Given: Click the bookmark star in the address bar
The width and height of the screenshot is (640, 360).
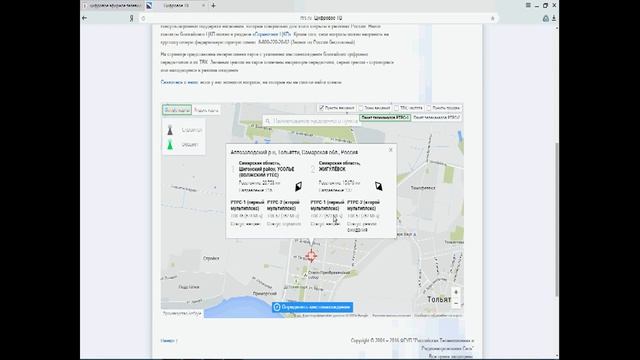Looking at the screenshot, I should pyautogui.click(x=493, y=18).
